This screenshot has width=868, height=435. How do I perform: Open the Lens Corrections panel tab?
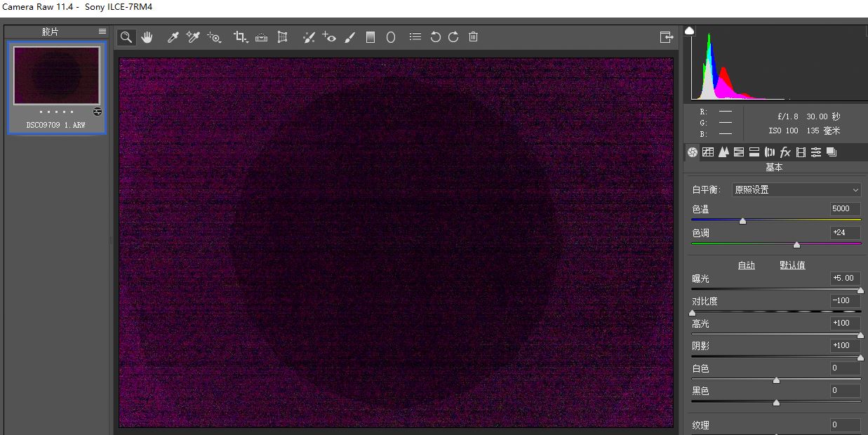tap(770, 152)
